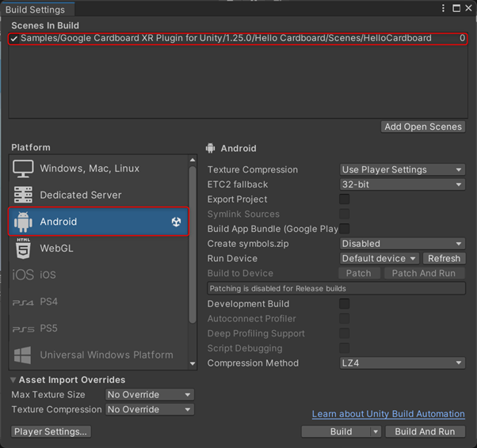Select the PS5 platform

click(98, 328)
